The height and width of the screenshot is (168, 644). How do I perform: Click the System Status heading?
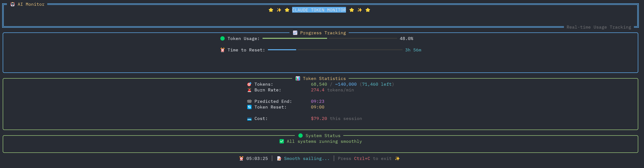click(323, 136)
